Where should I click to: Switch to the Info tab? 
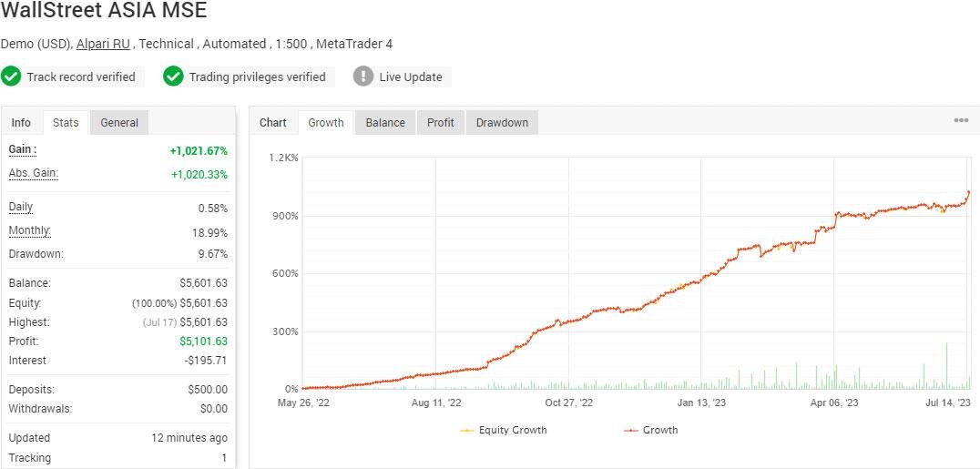21,123
